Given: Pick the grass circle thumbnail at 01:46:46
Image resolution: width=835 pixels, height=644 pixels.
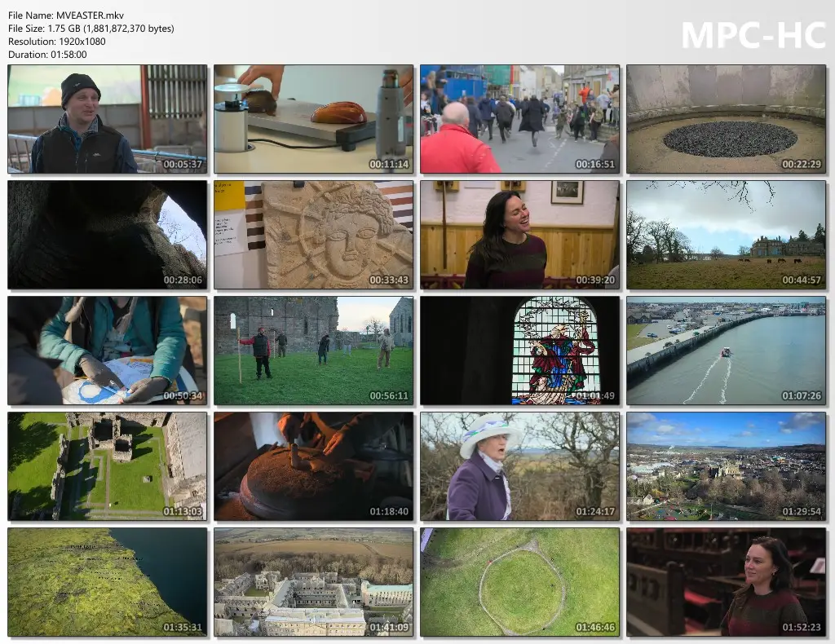Looking at the screenshot, I should tap(519, 582).
